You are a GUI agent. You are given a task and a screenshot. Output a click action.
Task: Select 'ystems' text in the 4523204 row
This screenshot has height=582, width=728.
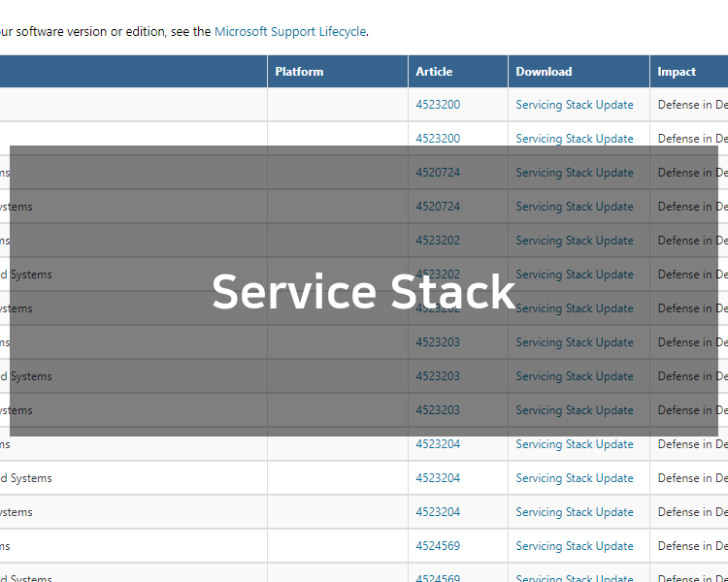[17, 512]
